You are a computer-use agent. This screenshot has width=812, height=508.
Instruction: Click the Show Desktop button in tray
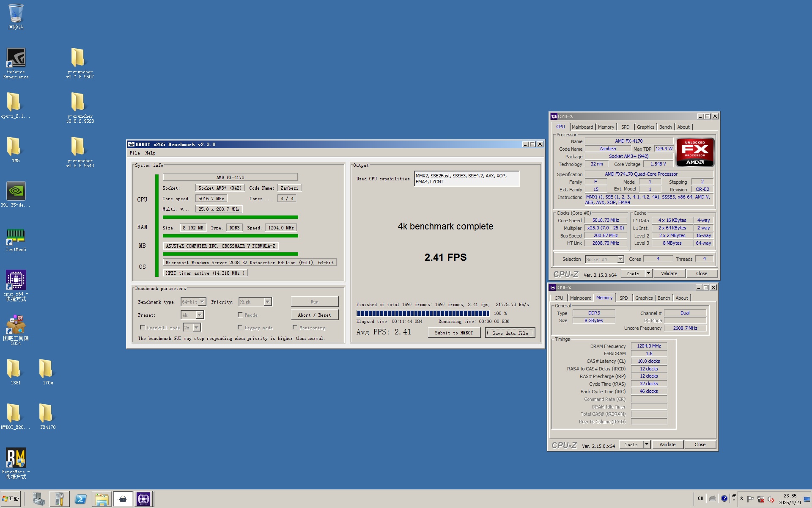point(807,499)
